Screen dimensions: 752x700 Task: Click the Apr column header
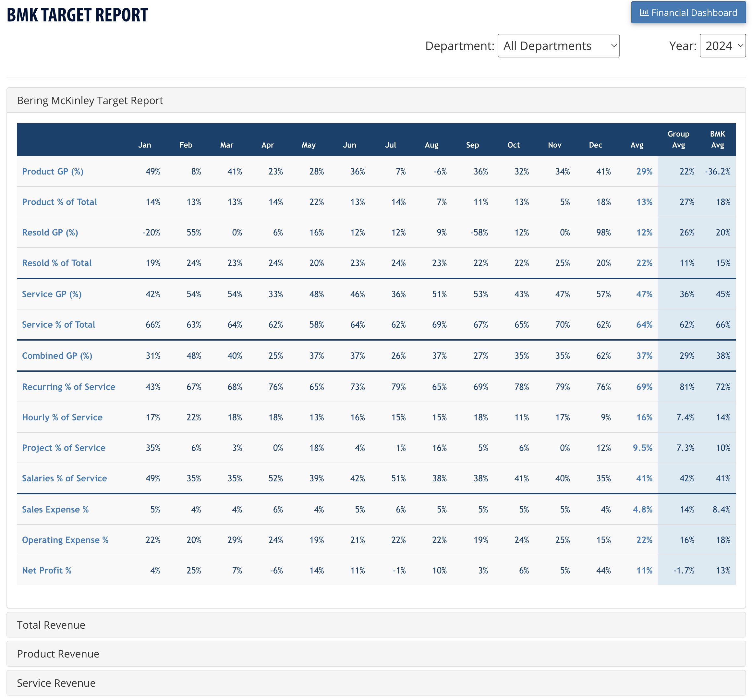coord(267,145)
